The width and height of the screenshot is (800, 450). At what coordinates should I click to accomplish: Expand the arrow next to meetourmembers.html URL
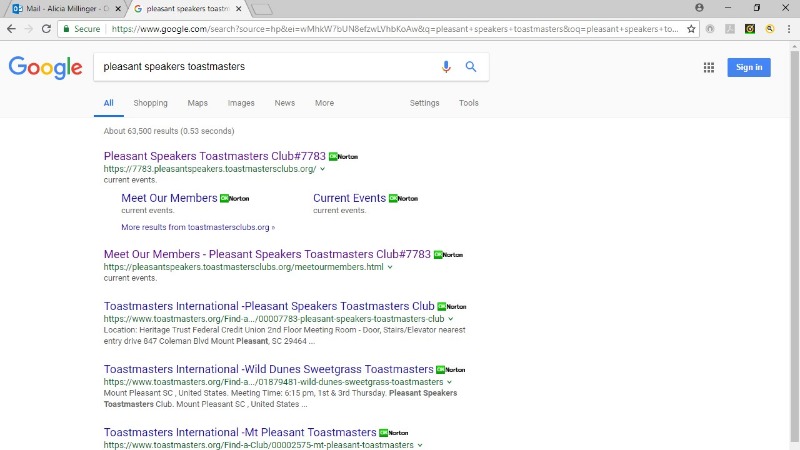(x=390, y=267)
